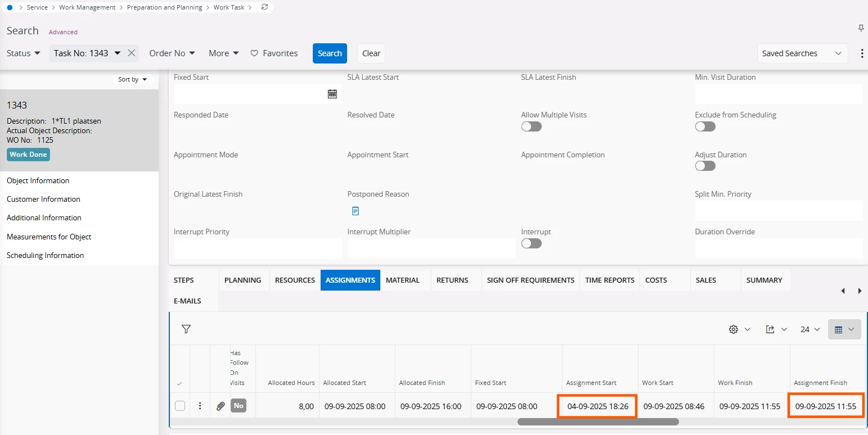Click the attachment paperclip icon in row

tap(221, 406)
